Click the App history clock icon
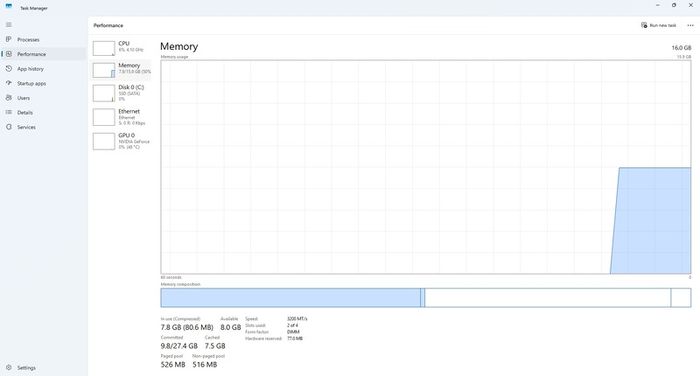The width and height of the screenshot is (700, 376). click(x=8, y=69)
